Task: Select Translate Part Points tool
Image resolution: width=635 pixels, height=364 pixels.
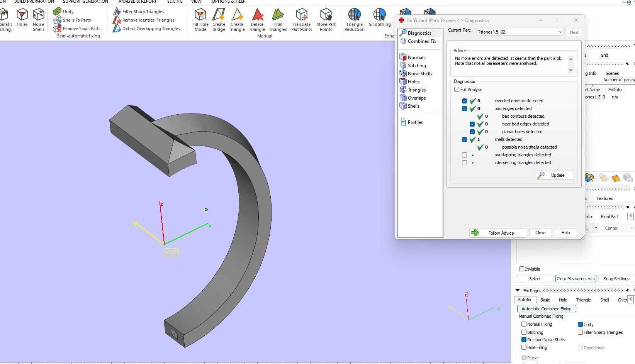Action: point(302,20)
